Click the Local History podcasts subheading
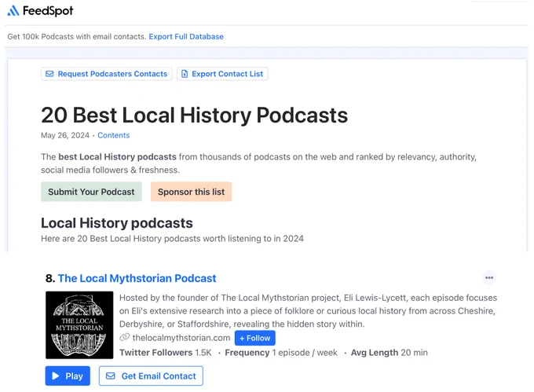The width and height of the screenshot is (534, 392). [x=117, y=223]
